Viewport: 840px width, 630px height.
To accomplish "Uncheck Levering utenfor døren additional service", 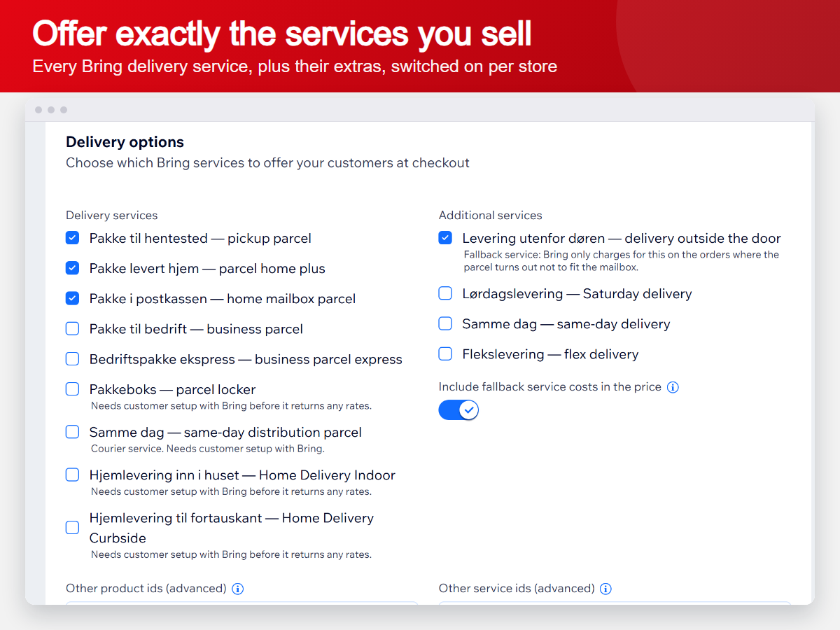I will pos(445,238).
